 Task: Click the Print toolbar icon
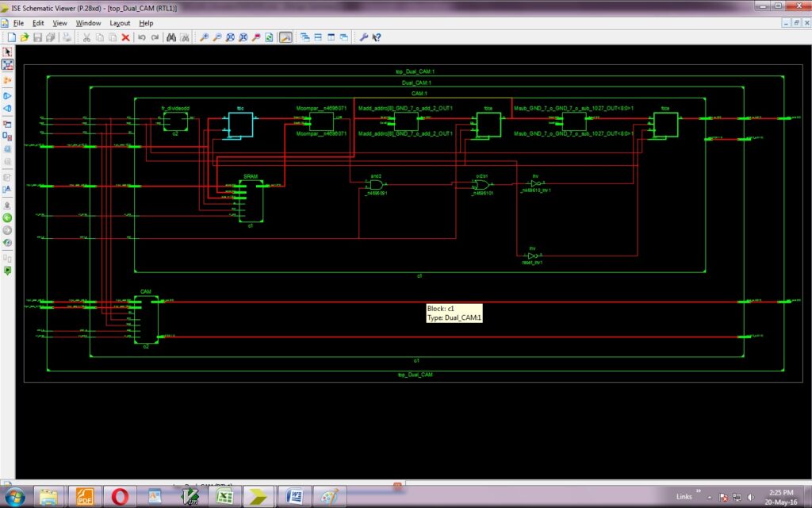[67, 37]
